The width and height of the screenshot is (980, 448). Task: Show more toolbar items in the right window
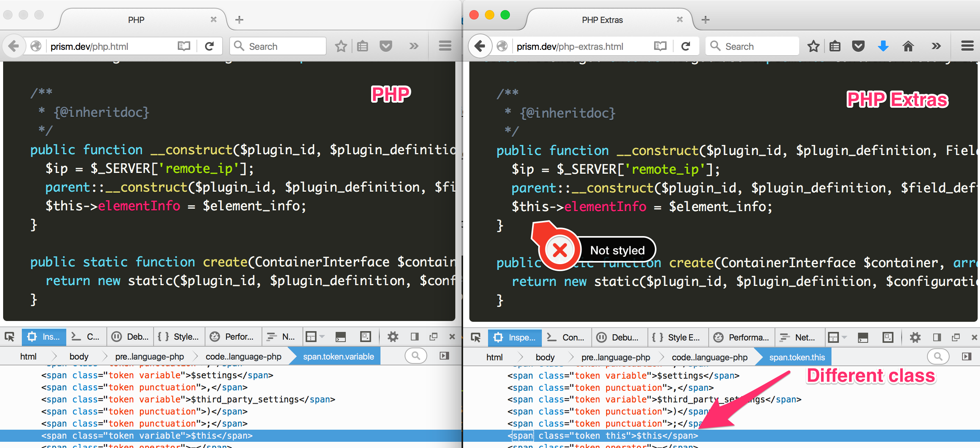pyautogui.click(x=936, y=46)
